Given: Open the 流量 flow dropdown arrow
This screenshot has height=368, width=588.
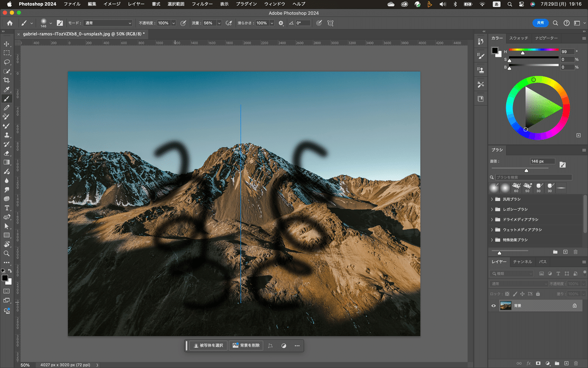Looking at the screenshot, I should [x=219, y=23].
